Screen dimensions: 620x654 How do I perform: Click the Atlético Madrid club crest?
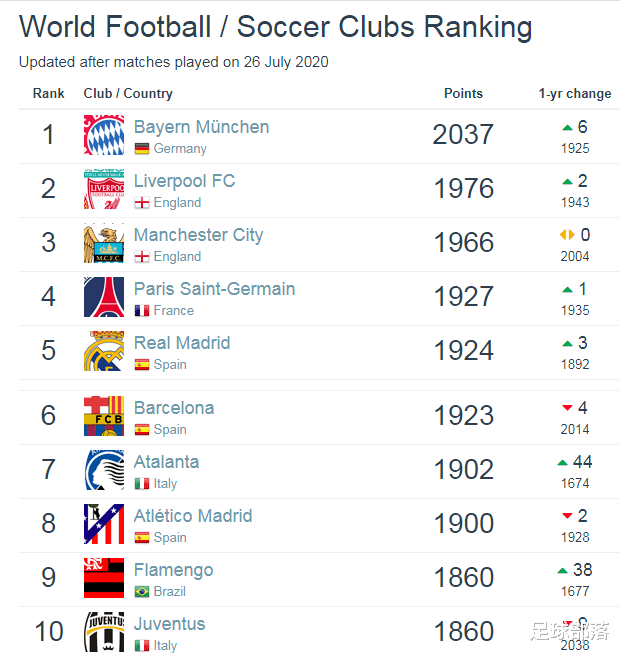[104, 524]
